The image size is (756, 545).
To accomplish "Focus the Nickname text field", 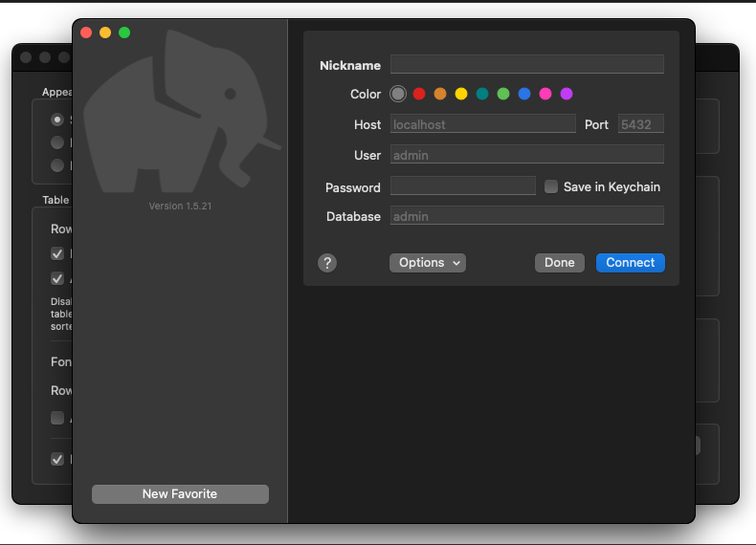I will [526, 65].
